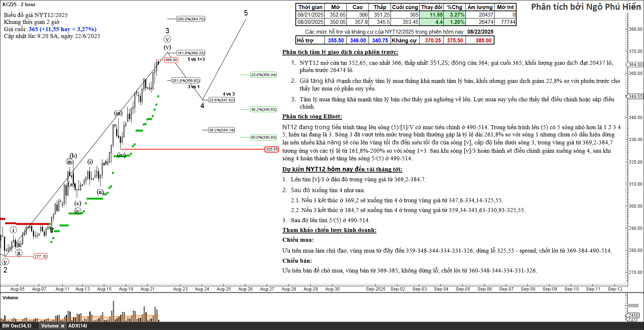The width and height of the screenshot is (644, 330).
Task: Select the green 50.0%(330.93) retracement label
Action: pos(264,137)
